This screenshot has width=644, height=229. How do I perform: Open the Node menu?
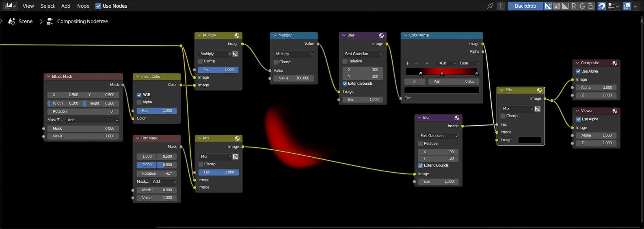coord(83,6)
